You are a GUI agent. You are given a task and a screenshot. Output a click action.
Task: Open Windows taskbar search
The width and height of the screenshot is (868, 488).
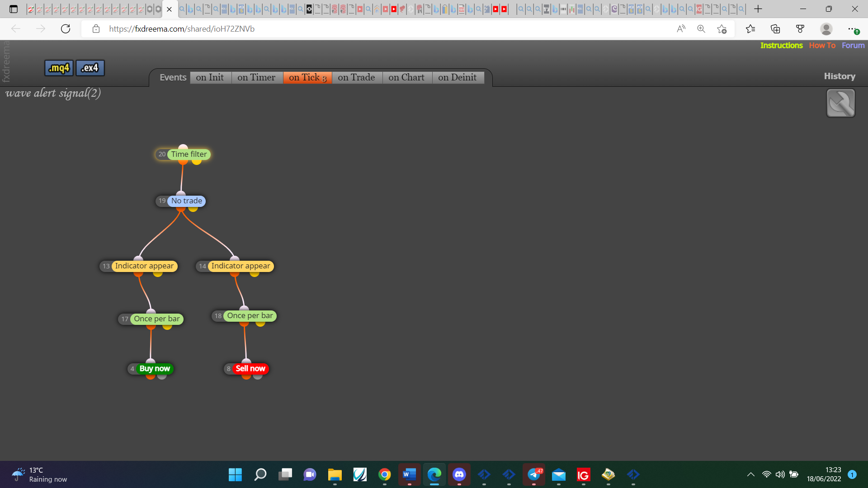point(260,474)
